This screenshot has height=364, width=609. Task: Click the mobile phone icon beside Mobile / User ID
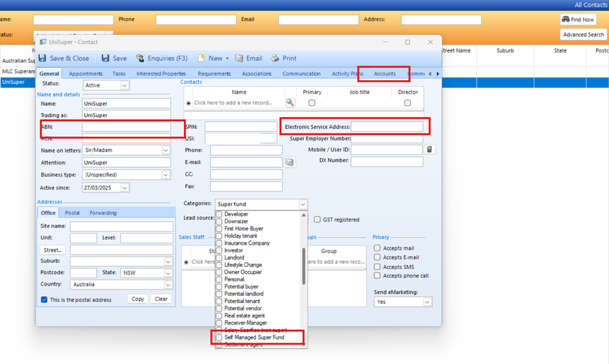click(x=429, y=150)
